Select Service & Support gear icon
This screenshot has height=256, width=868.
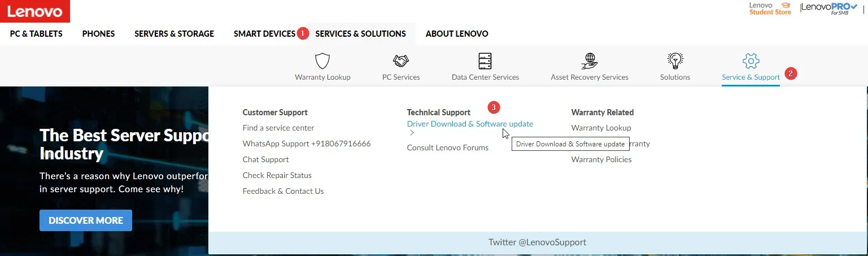751,60
